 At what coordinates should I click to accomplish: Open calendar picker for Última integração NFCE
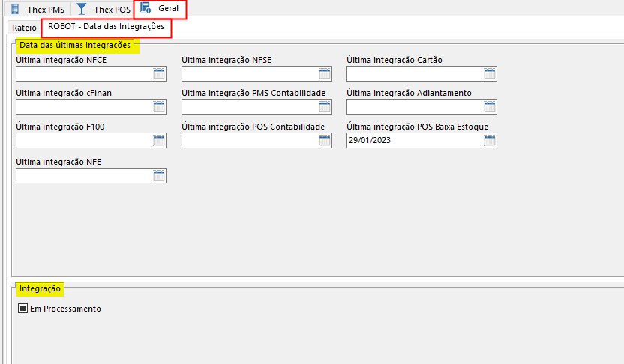pos(159,73)
